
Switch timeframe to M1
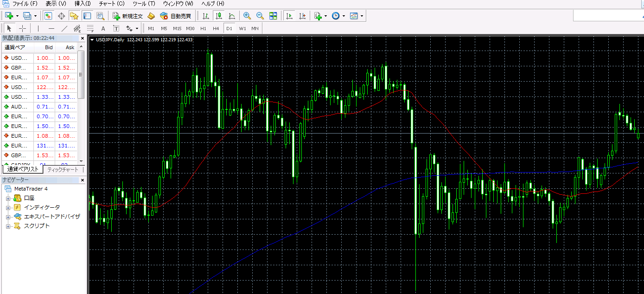click(x=151, y=28)
